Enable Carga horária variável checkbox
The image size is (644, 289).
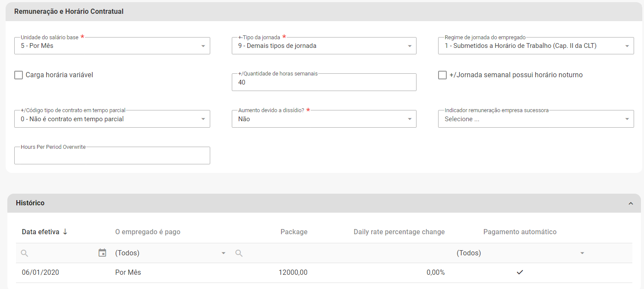tap(19, 75)
